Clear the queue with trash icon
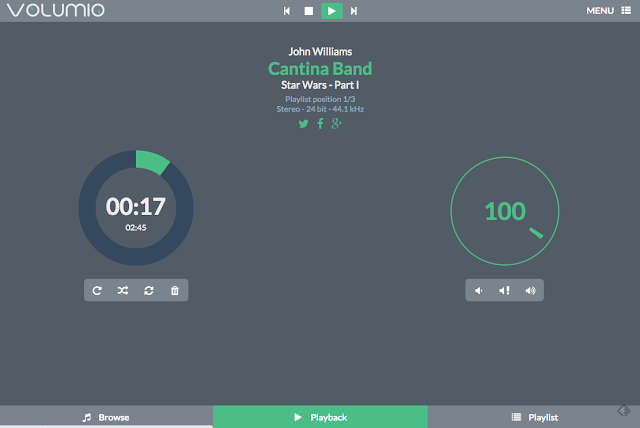Image resolution: width=640 pixels, height=428 pixels. pyautogui.click(x=175, y=291)
